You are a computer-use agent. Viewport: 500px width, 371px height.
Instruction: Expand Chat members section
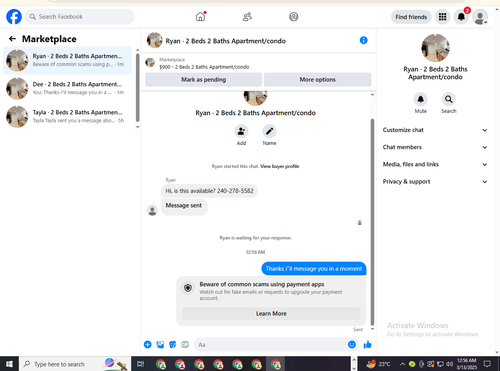pos(435,147)
